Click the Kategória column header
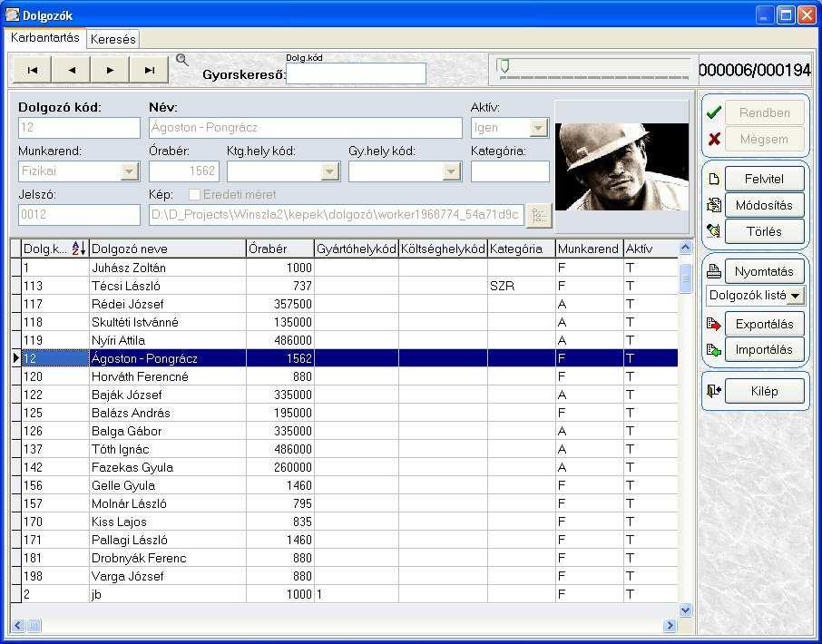The height and width of the screenshot is (644, 822). 522,249
